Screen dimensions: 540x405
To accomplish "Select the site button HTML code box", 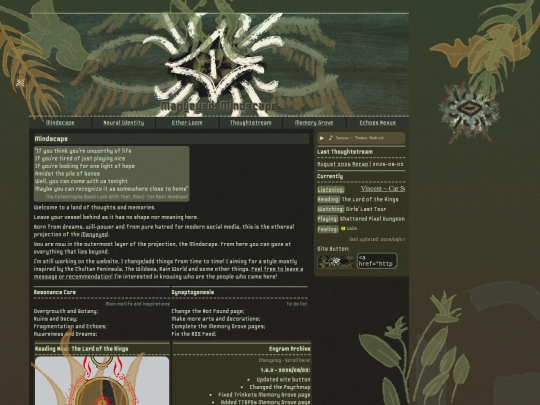I will point(377,261).
